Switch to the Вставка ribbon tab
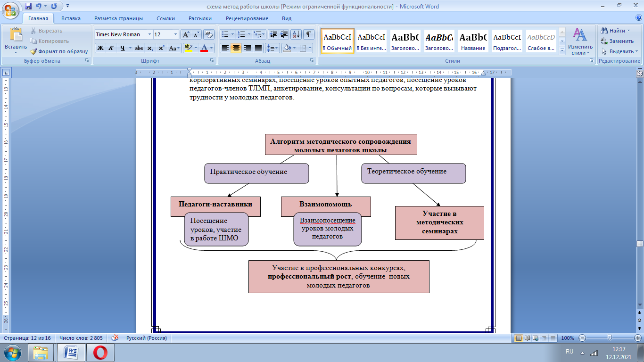Image resolution: width=644 pixels, height=362 pixels. click(71, 18)
